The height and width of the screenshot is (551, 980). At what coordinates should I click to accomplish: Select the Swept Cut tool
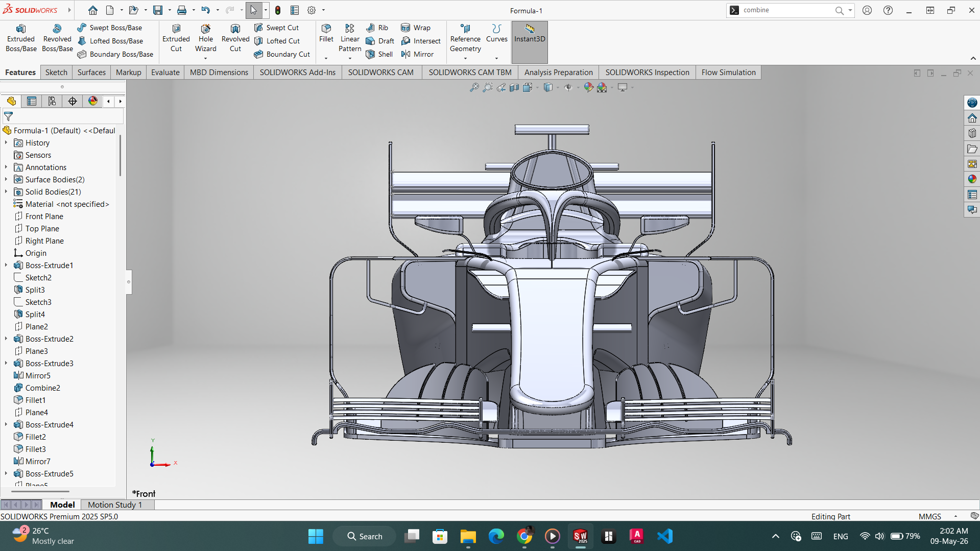[277, 28]
